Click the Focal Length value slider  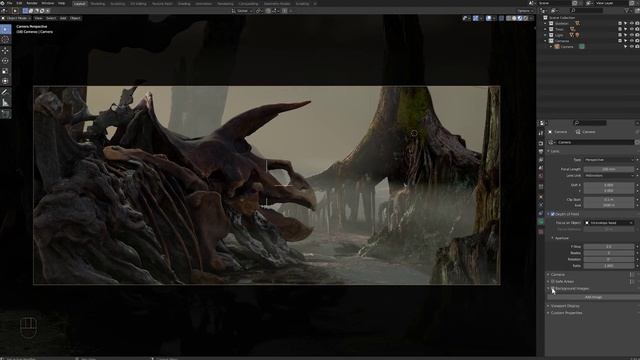point(609,169)
